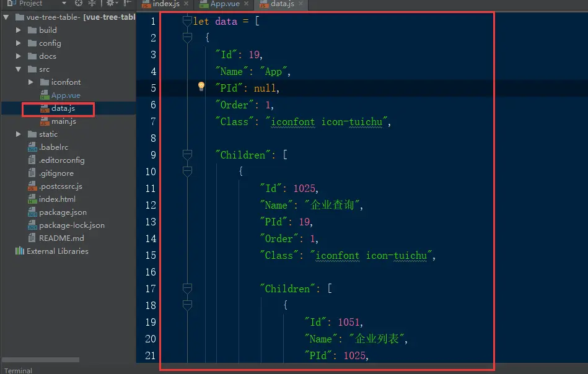588x374 pixels.
Task: Click the External Libraries icon
Action: (x=19, y=251)
